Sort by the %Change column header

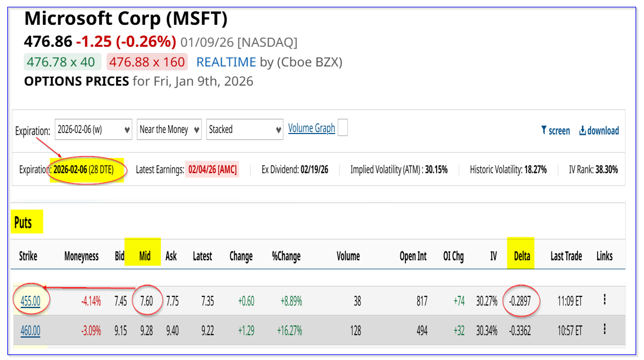pos(286,256)
